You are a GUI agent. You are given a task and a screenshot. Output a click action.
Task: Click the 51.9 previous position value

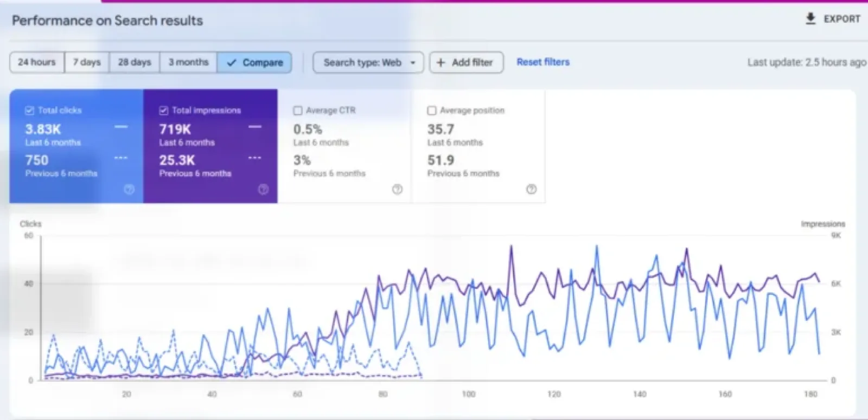(441, 160)
